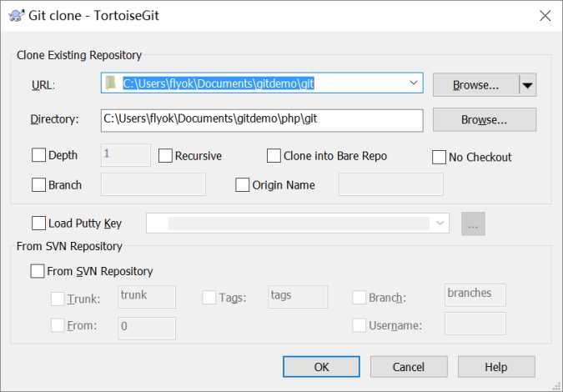Click Browse next to Directory field
The height and width of the screenshot is (392, 563).
pyautogui.click(x=485, y=120)
